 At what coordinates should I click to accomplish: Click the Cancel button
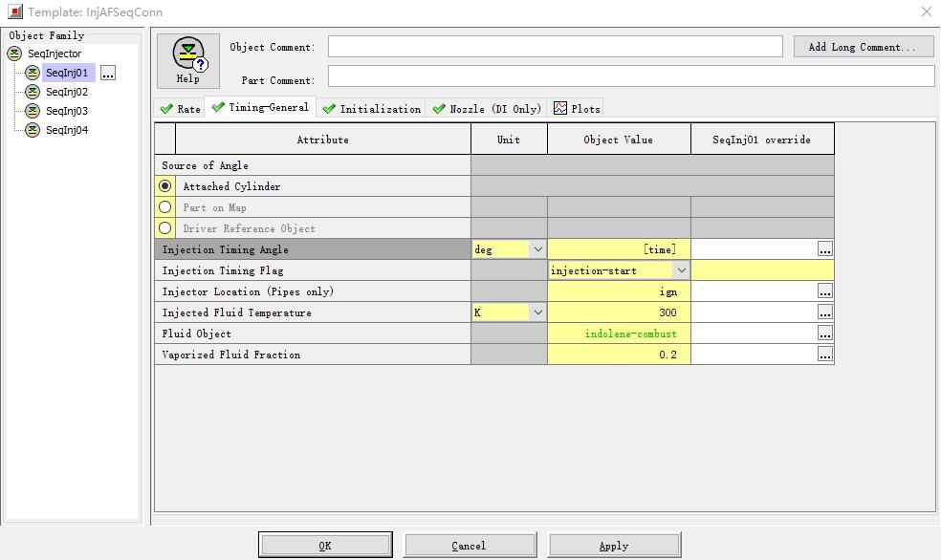[x=470, y=545]
